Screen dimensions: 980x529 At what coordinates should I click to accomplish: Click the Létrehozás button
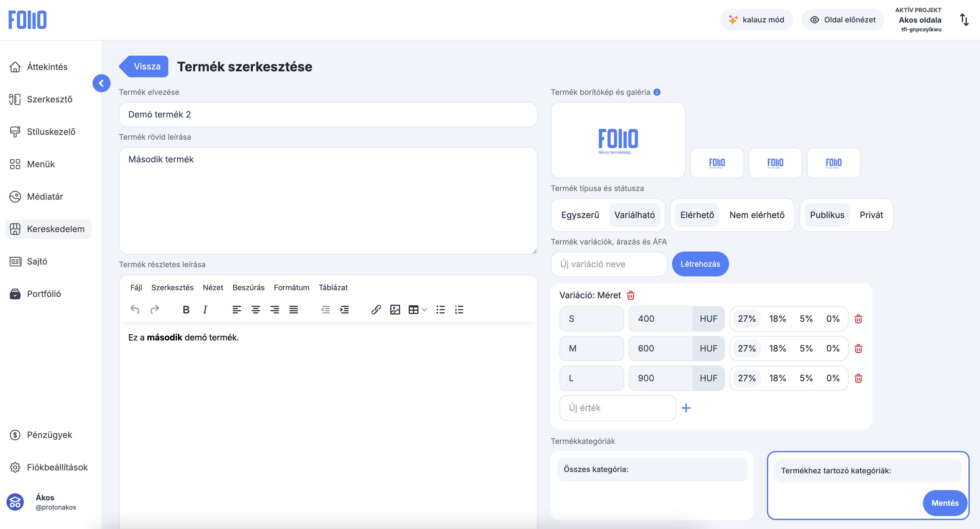click(x=700, y=264)
